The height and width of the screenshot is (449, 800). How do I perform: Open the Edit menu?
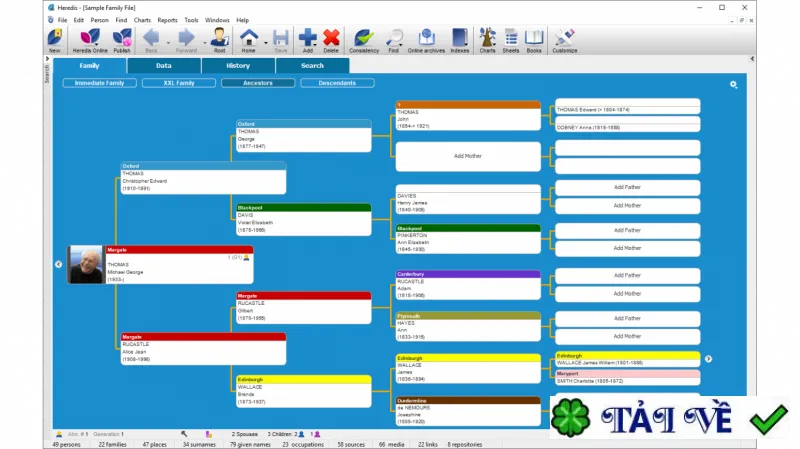coord(79,20)
